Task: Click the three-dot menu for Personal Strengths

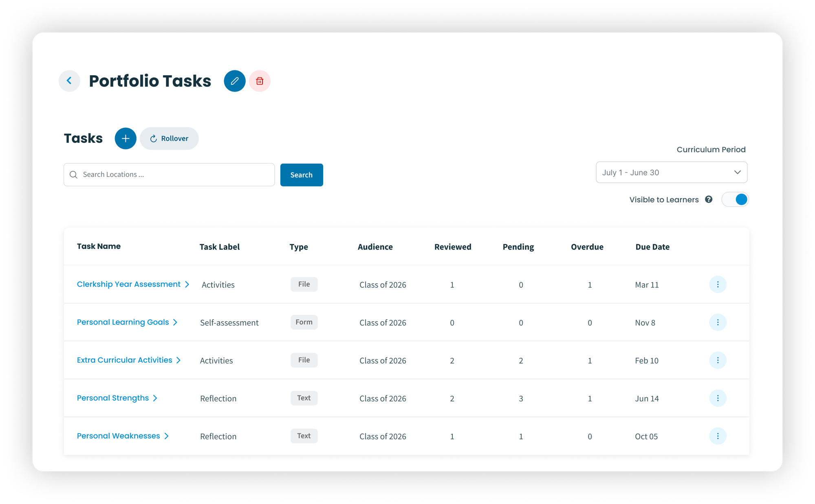Action: [718, 398]
